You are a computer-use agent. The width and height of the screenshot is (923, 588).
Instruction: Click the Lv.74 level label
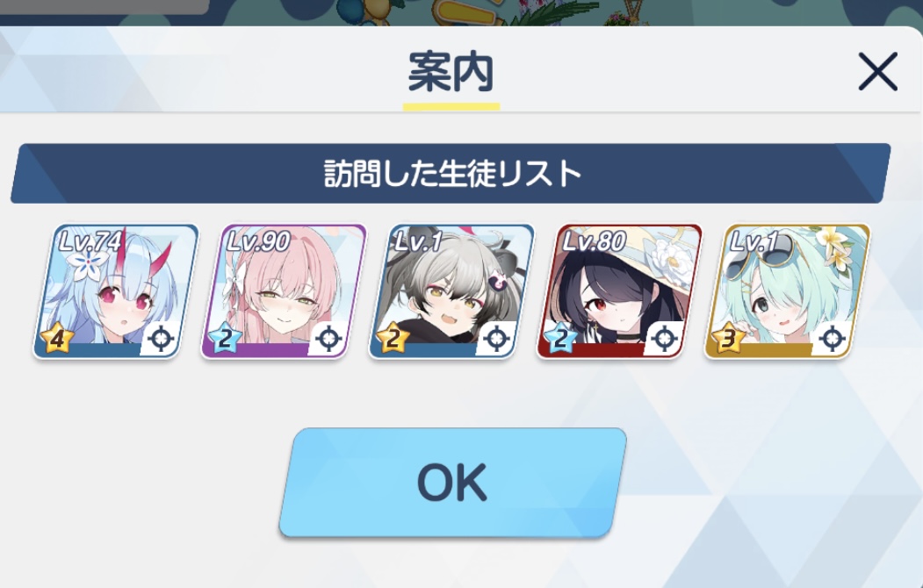click(90, 241)
